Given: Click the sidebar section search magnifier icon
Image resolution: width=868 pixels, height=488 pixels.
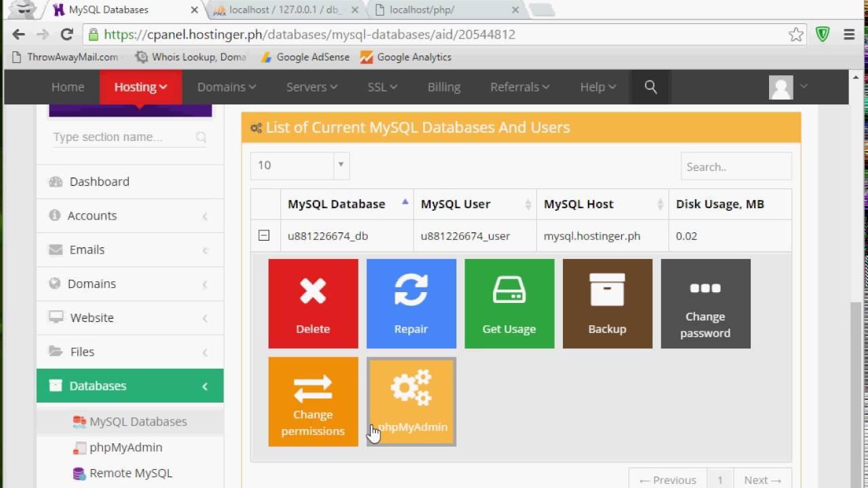Looking at the screenshot, I should (x=201, y=137).
